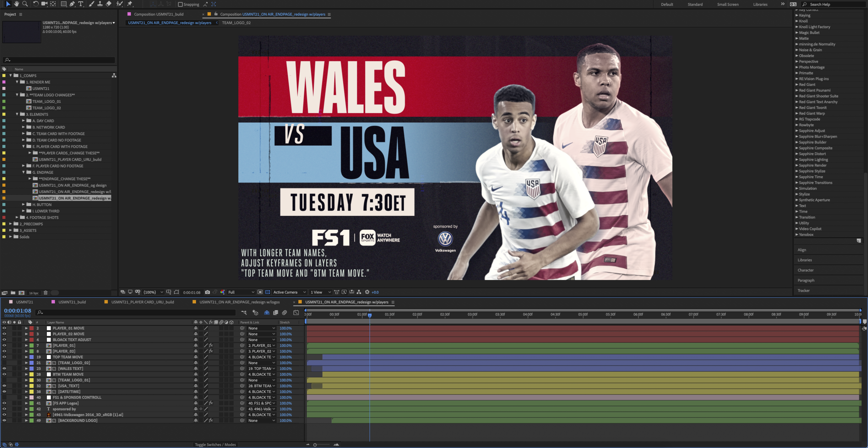Create a new composition from Project panel
The height and width of the screenshot is (448, 868).
[22, 293]
